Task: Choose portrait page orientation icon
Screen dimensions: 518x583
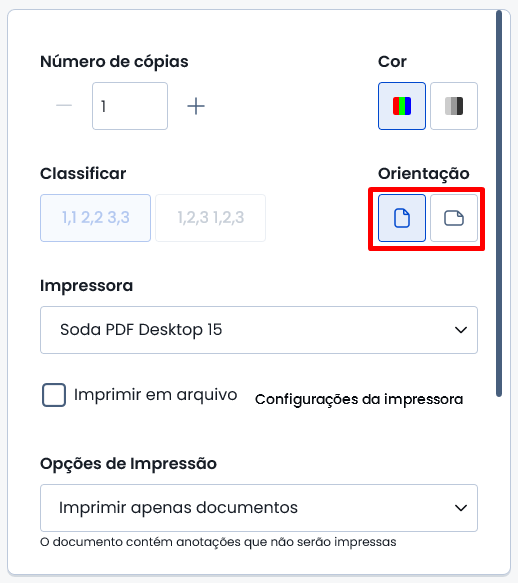Action: tap(402, 218)
